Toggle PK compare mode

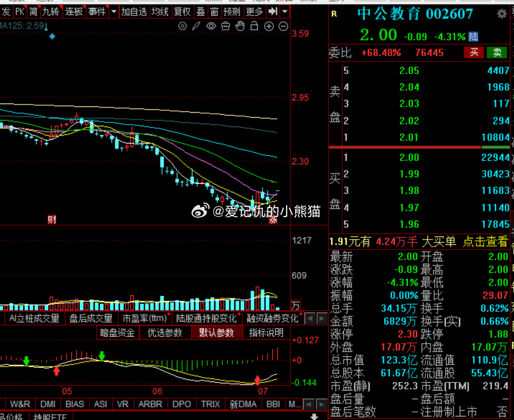(x=20, y=12)
